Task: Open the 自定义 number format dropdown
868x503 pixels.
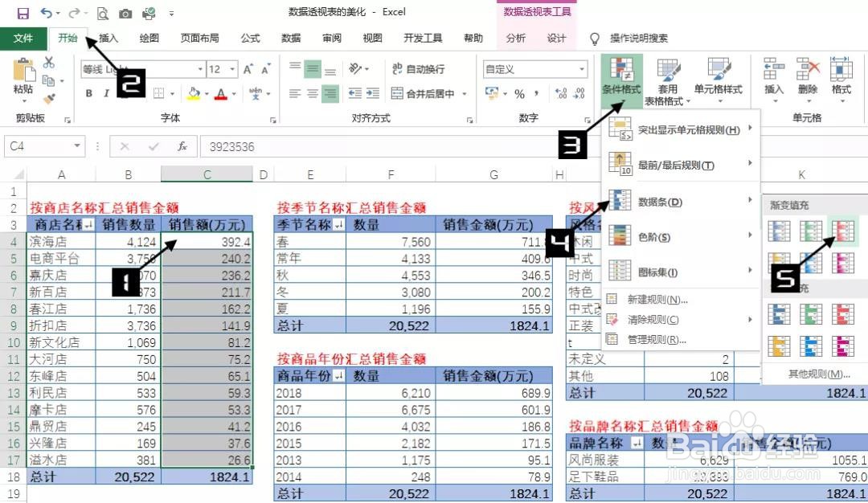Action: pos(582,69)
